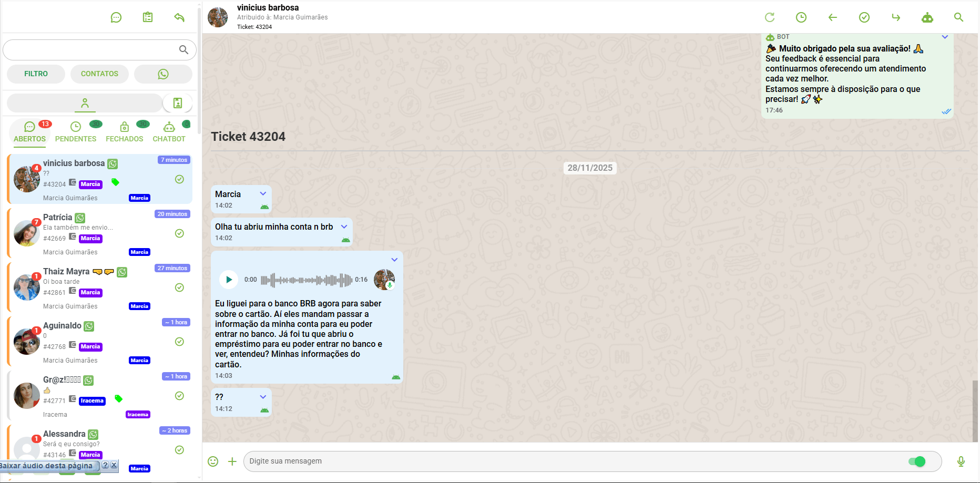Click the left arrow return ticket icon

click(x=833, y=17)
